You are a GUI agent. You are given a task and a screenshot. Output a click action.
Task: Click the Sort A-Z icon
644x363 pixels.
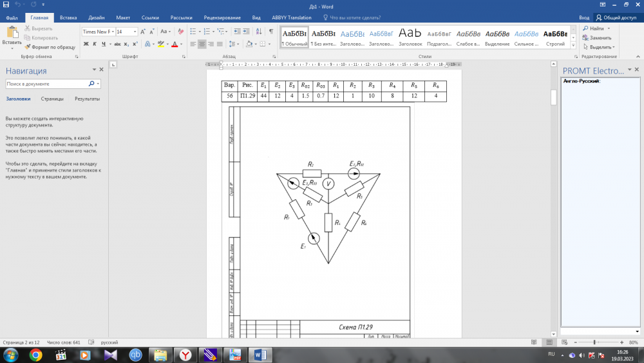pyautogui.click(x=259, y=32)
